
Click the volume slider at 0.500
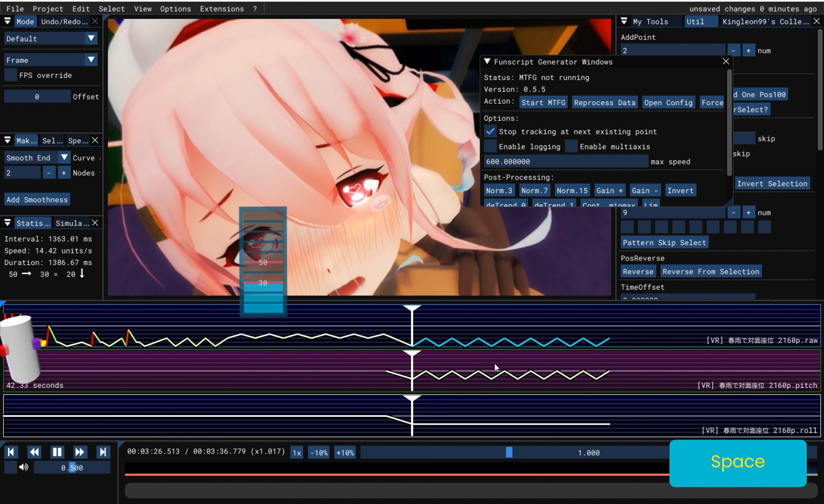pos(72,468)
